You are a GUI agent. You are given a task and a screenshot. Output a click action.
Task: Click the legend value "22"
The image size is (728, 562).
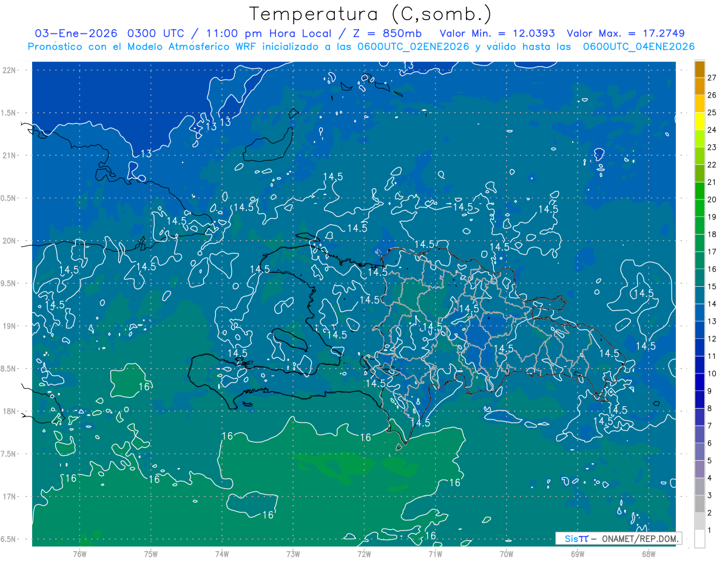pos(712,165)
